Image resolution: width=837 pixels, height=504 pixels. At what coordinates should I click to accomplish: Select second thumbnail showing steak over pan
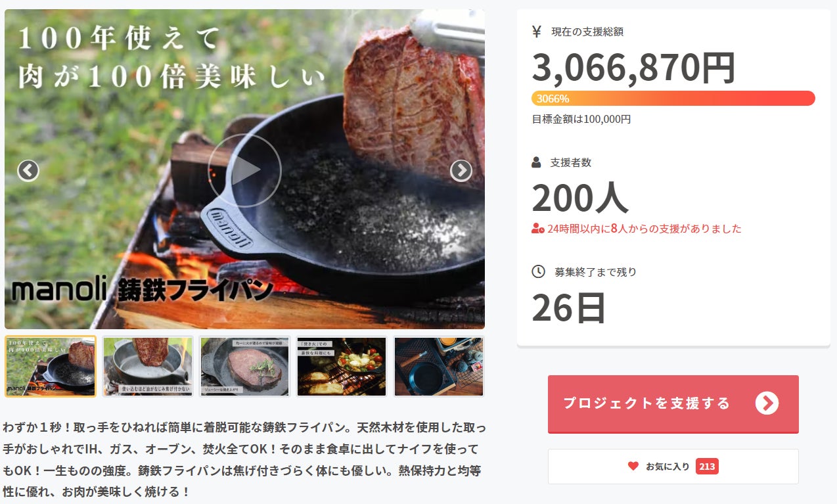pos(148,366)
